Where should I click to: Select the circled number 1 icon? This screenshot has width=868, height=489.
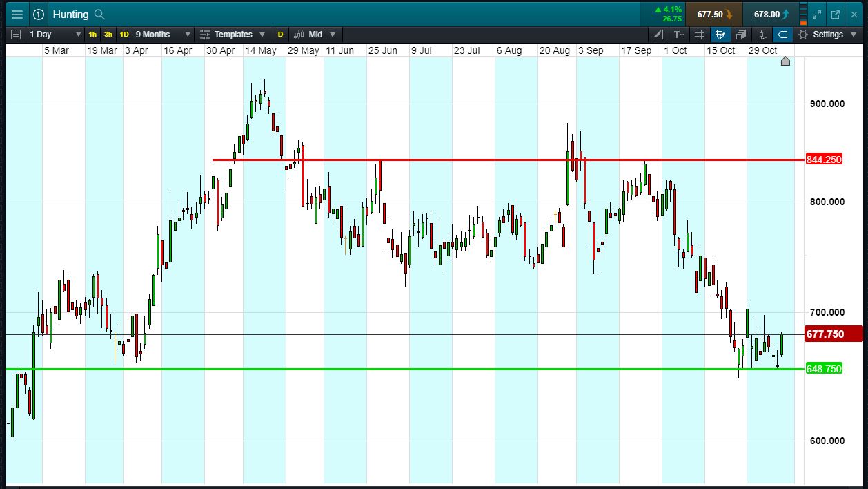(x=39, y=14)
